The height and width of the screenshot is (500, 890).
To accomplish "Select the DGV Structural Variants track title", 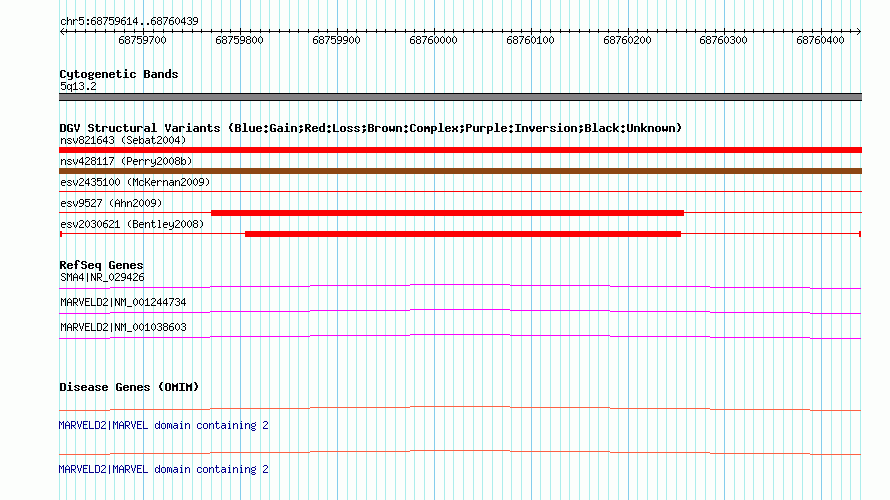I will click(371, 128).
